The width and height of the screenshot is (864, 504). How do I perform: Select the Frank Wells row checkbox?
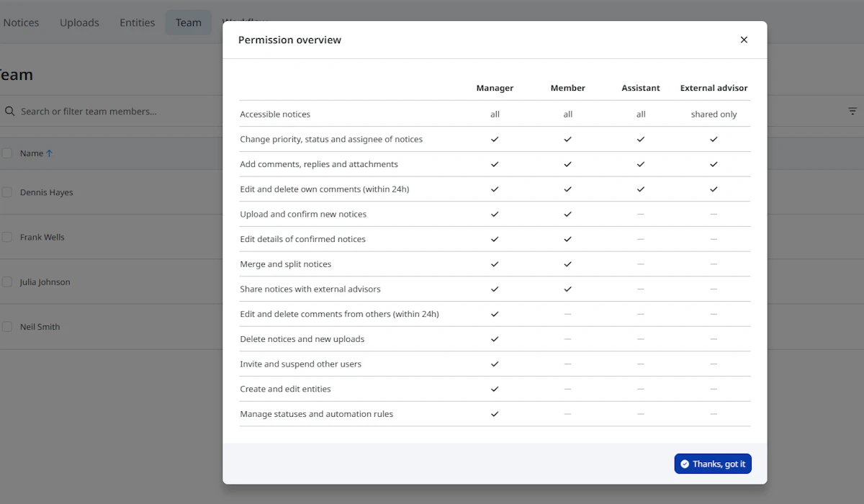pos(7,237)
